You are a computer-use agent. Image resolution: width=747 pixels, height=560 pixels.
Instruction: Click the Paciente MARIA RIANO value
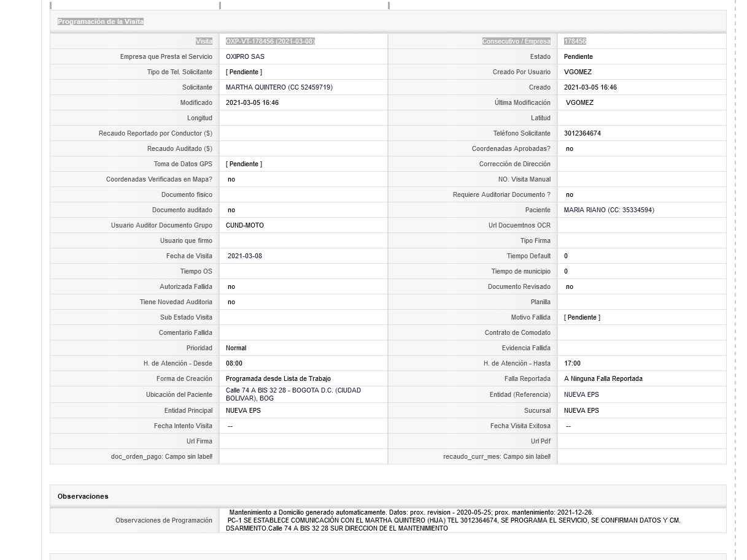pos(609,210)
